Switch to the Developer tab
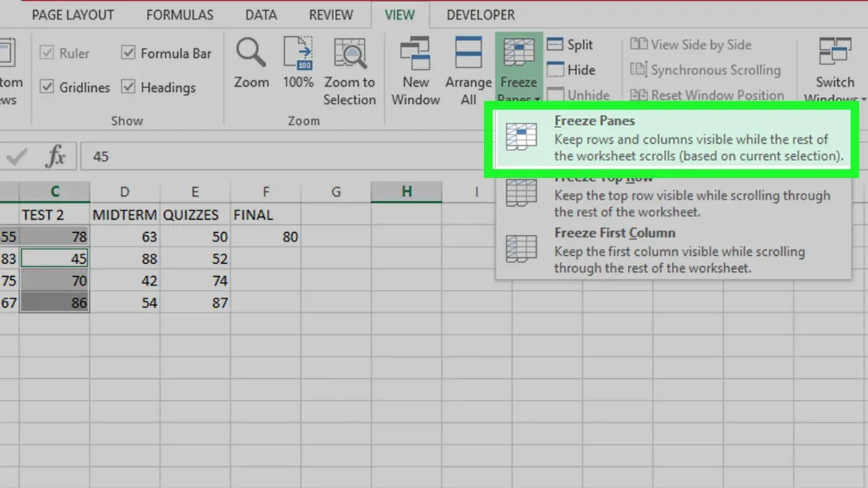Screen dimensions: 868x488 pos(480,15)
